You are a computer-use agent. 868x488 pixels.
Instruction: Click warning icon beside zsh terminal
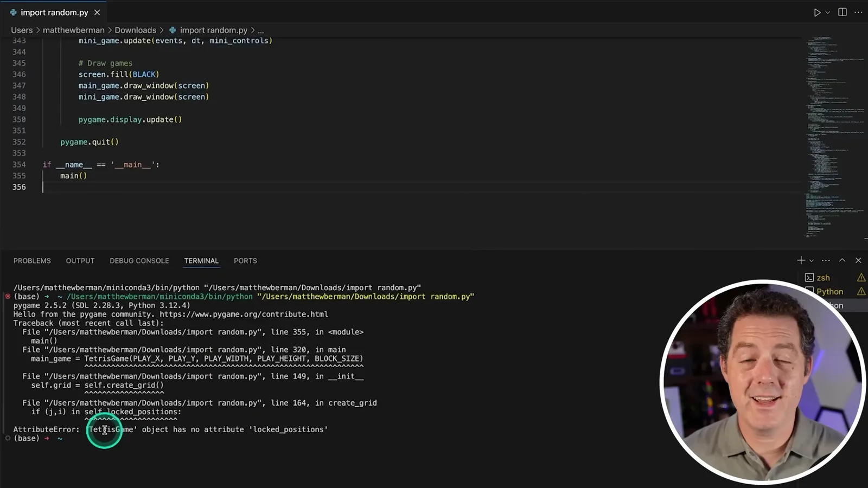pos(861,278)
